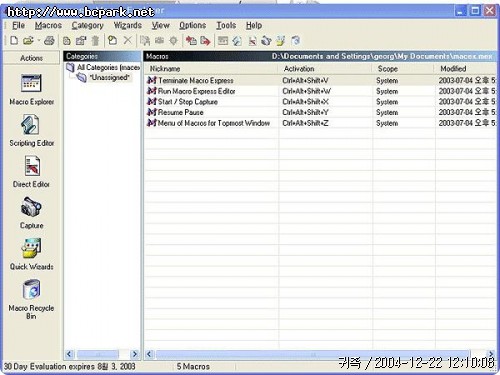The height and width of the screenshot is (375, 500).
Task: Click the small Macro Explorer toolbar icon
Action: click(223, 41)
